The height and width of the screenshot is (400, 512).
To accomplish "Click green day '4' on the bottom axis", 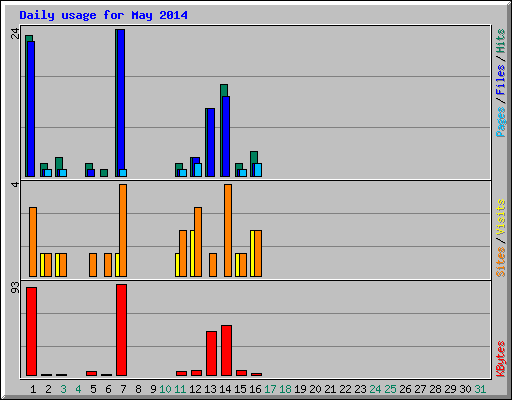I will [x=78, y=389].
